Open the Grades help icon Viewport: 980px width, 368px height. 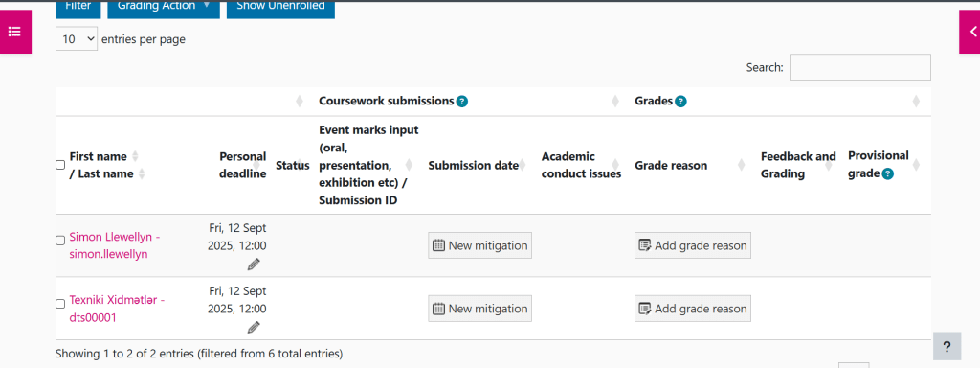pos(680,101)
